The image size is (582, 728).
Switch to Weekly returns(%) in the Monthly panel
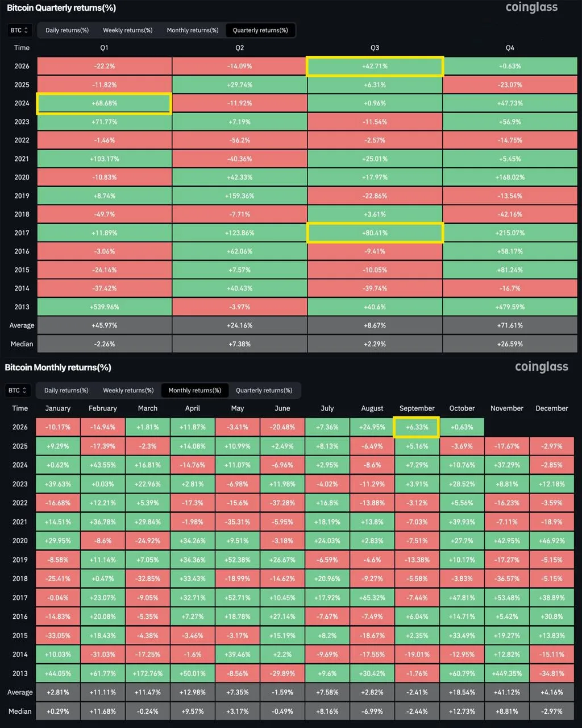point(128,390)
